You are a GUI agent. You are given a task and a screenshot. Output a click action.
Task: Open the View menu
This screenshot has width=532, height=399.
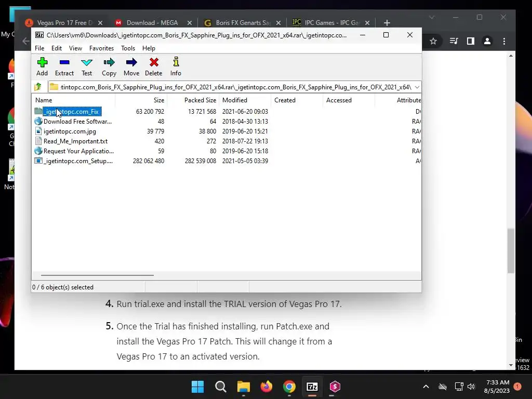pos(75,48)
